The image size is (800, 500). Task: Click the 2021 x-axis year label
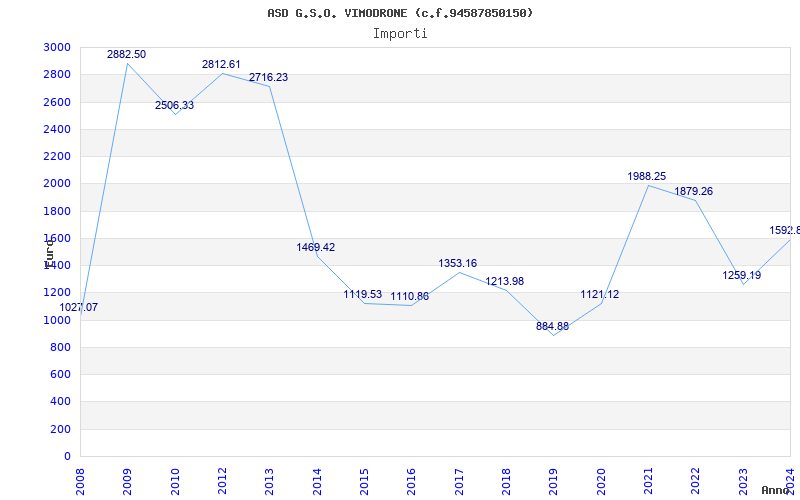(x=648, y=482)
